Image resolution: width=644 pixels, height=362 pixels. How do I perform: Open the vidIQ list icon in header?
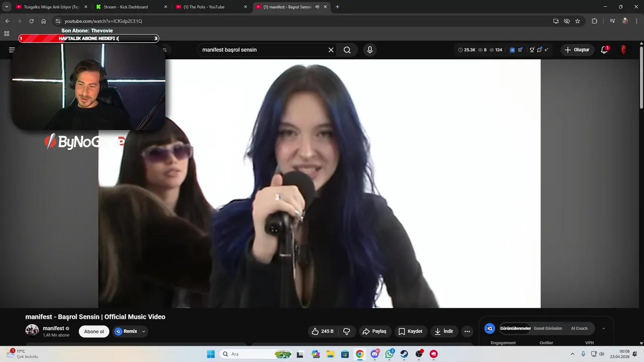click(520, 50)
